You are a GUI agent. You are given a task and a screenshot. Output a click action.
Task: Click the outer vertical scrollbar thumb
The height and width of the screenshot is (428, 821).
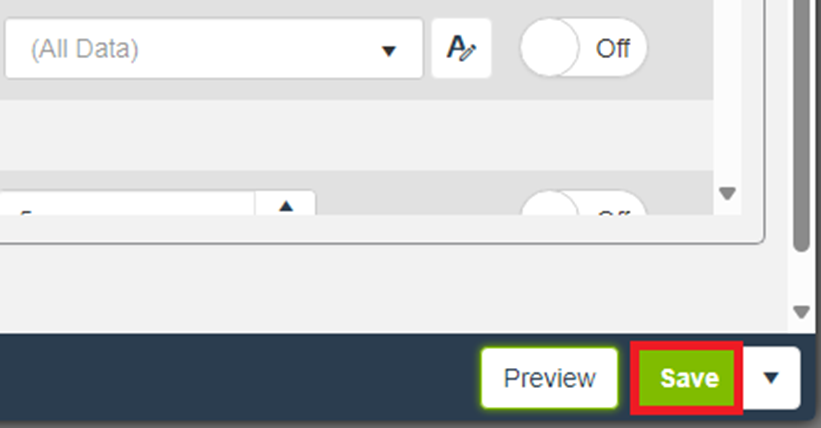point(802,126)
